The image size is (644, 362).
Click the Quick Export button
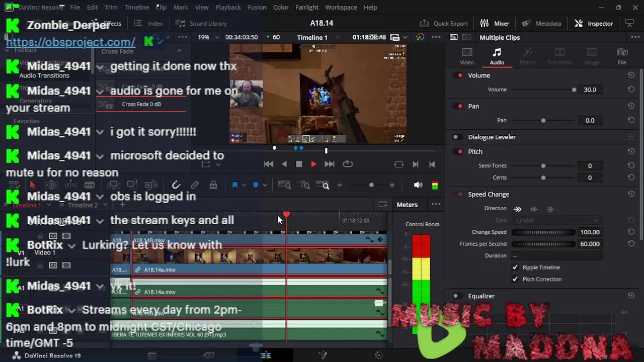(x=444, y=23)
